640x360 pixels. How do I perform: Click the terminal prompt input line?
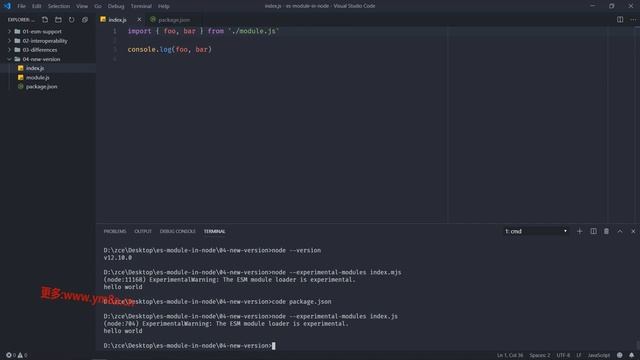point(189,346)
